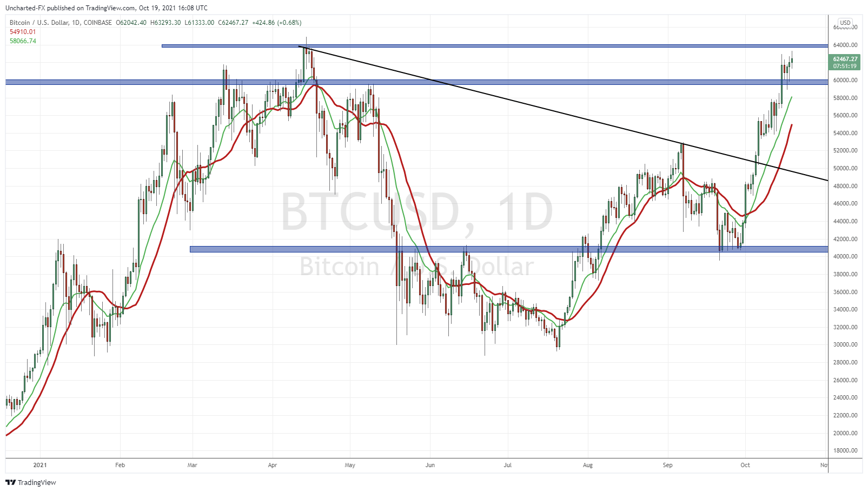Viewport: 868px width, 492px height.
Task: Click the 28000.00 price axis label
Action: (845, 362)
